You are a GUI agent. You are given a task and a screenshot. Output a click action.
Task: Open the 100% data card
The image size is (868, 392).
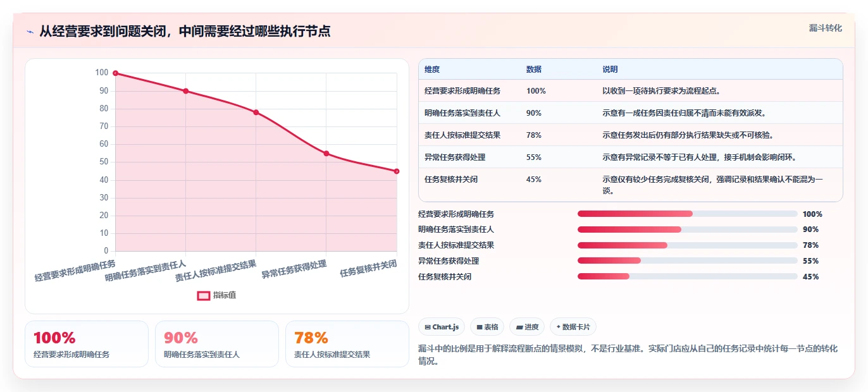tap(87, 344)
